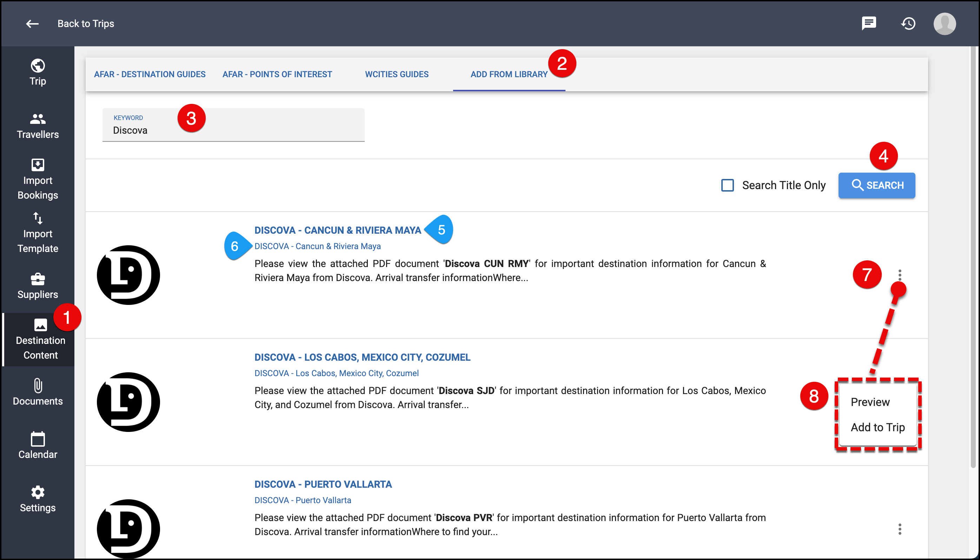Open the Suppliers briefcase item
This screenshot has width=980, height=560.
coord(38,286)
